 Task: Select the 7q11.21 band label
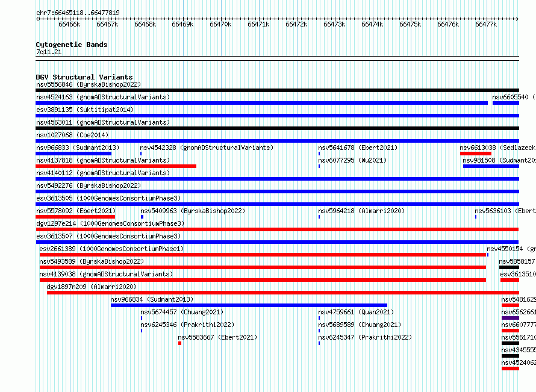pos(49,52)
